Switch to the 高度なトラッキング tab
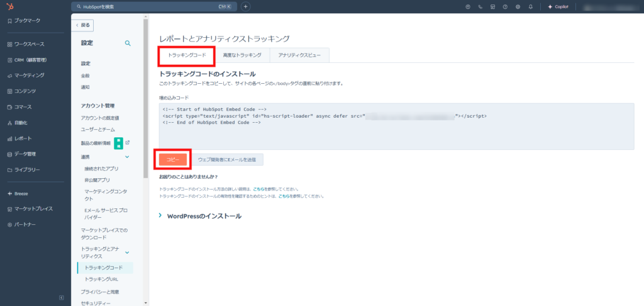 (x=242, y=55)
